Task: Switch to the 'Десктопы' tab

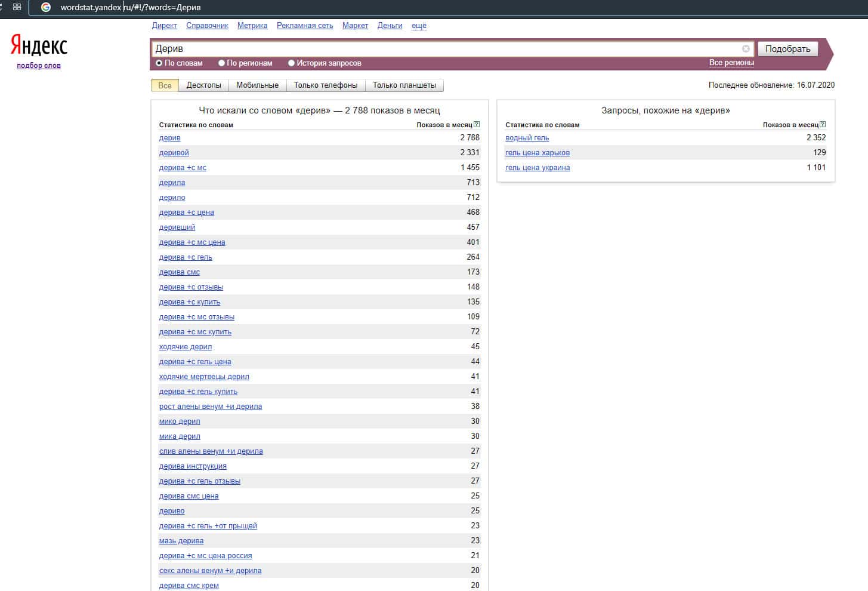Action: click(x=203, y=85)
